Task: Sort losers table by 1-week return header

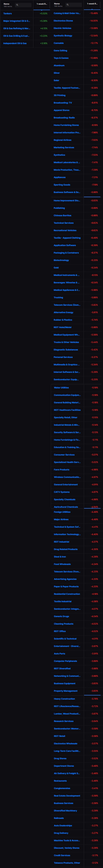Action: tap(92, 4)
